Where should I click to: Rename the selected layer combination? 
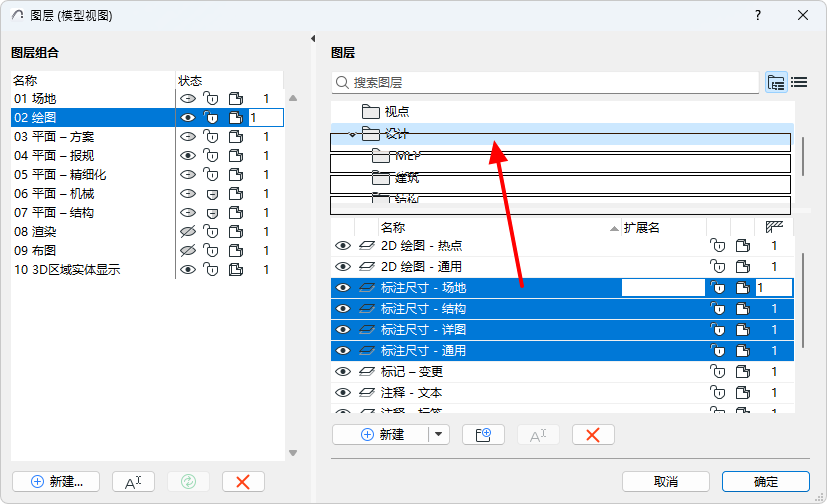point(133,482)
